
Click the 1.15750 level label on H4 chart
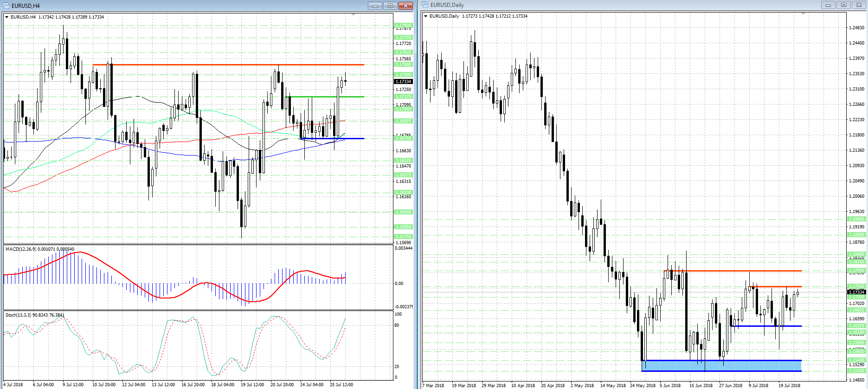(x=403, y=237)
